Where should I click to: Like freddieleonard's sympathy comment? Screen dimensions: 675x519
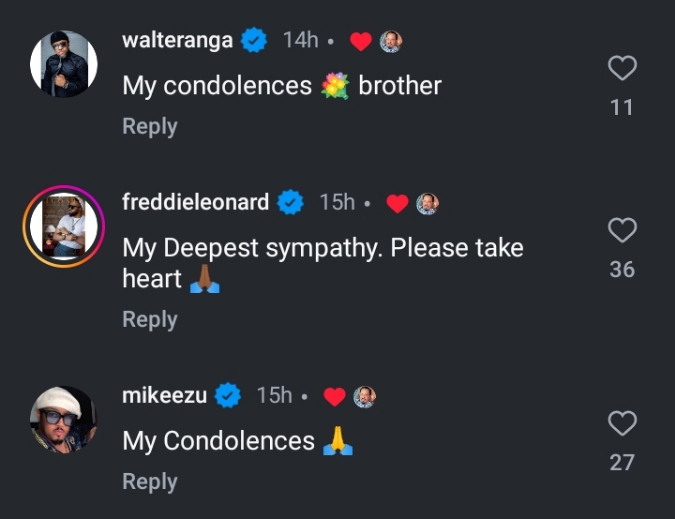pyautogui.click(x=622, y=230)
